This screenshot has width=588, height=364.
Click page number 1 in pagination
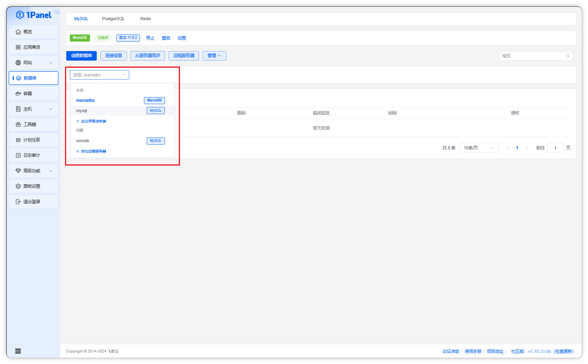pos(517,148)
